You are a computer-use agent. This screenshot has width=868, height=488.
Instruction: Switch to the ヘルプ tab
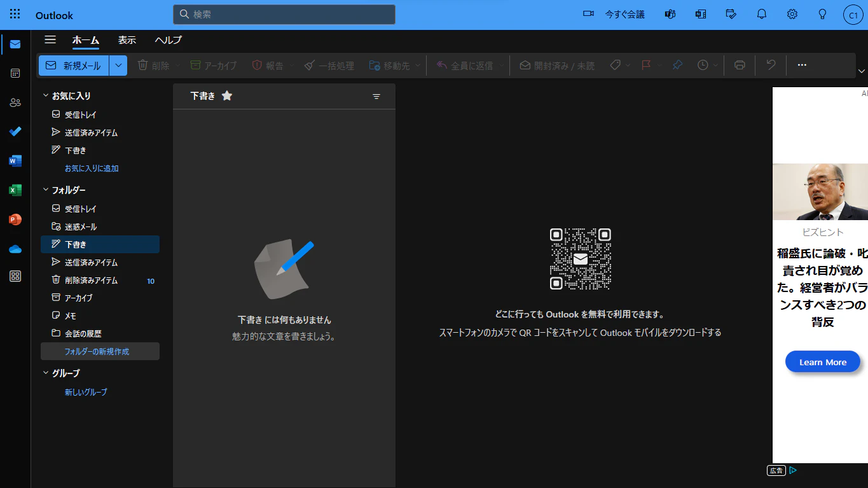point(169,40)
